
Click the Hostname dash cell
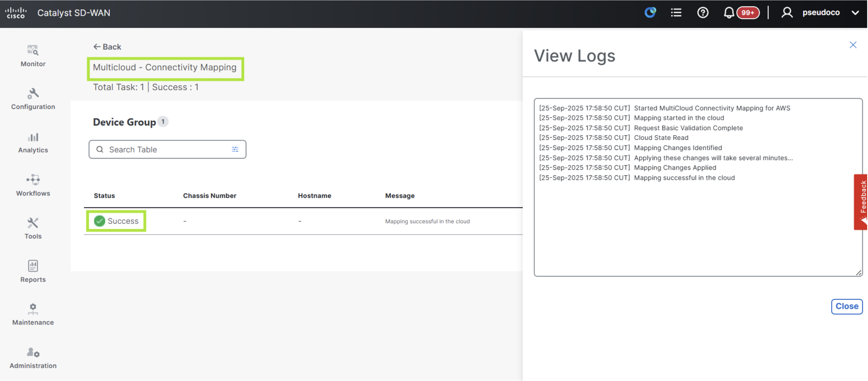(x=299, y=221)
